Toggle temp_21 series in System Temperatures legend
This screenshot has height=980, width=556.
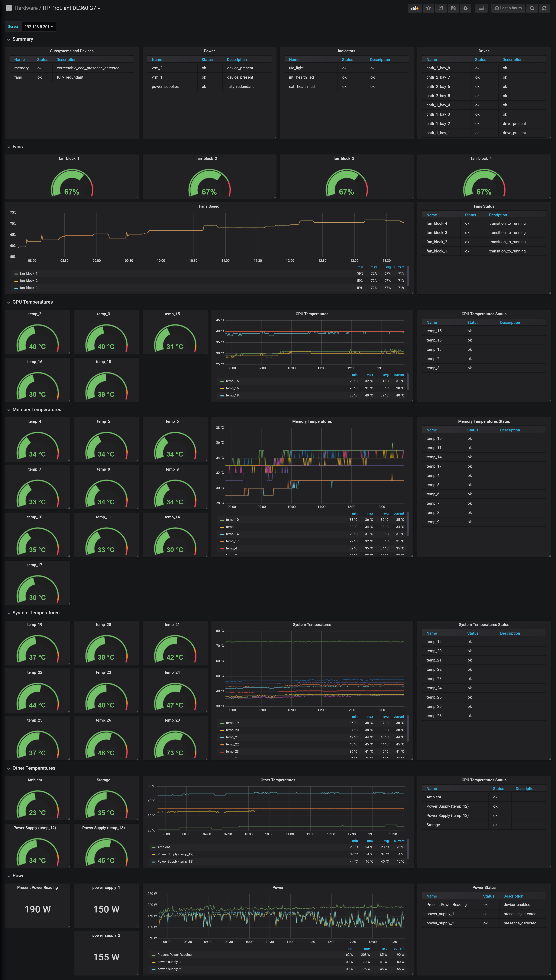coord(232,737)
